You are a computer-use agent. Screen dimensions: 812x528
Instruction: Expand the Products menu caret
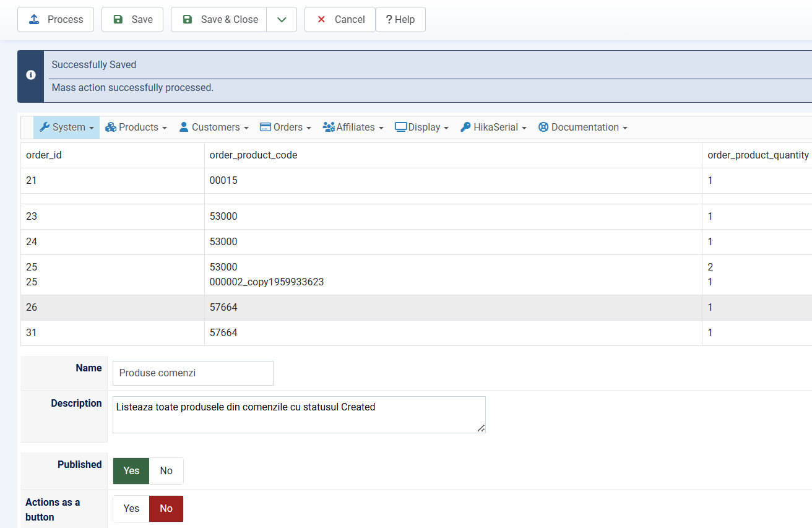tap(165, 128)
